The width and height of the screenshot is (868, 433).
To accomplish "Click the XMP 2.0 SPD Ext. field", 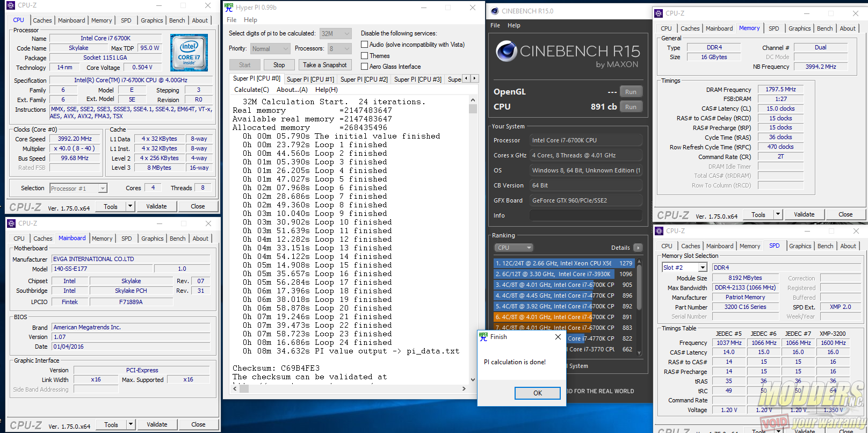I will pyautogui.click(x=841, y=307).
